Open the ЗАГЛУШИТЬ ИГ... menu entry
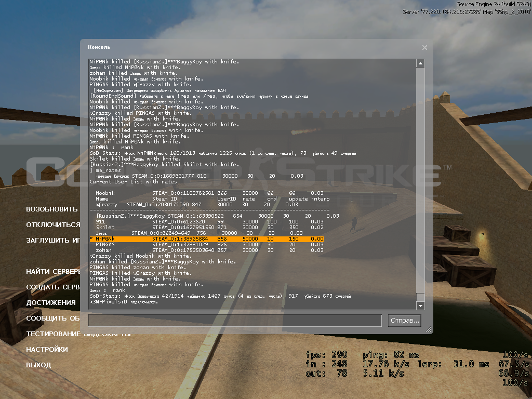 pyautogui.click(x=54, y=240)
